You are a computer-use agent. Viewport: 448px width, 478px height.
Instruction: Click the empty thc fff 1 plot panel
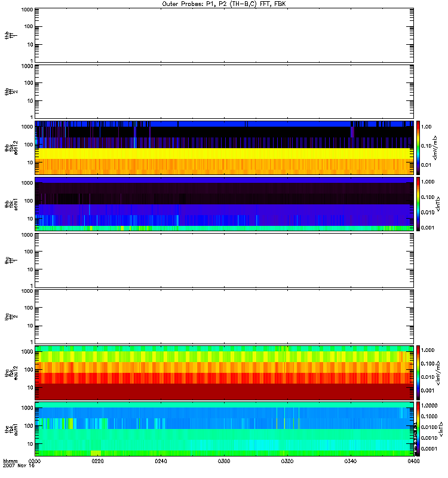225,261
